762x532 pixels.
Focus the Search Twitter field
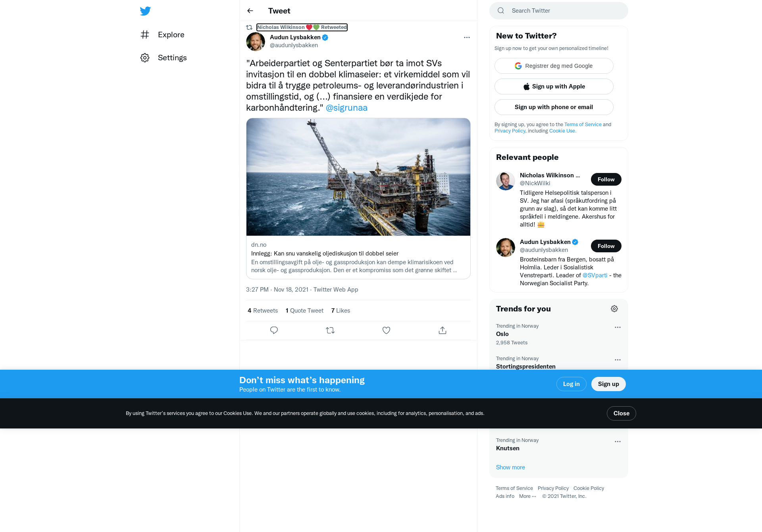point(559,11)
